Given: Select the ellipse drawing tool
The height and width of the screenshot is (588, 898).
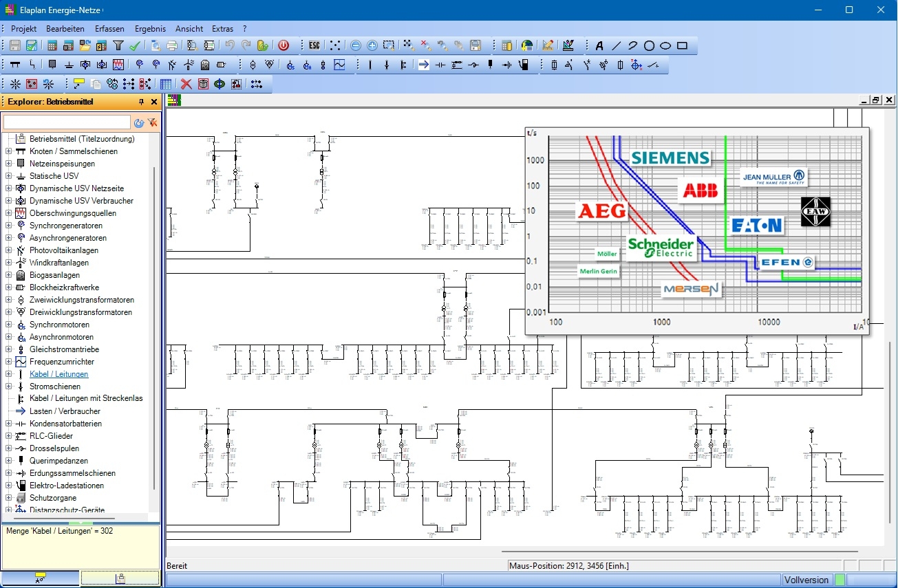Looking at the screenshot, I should [665, 46].
